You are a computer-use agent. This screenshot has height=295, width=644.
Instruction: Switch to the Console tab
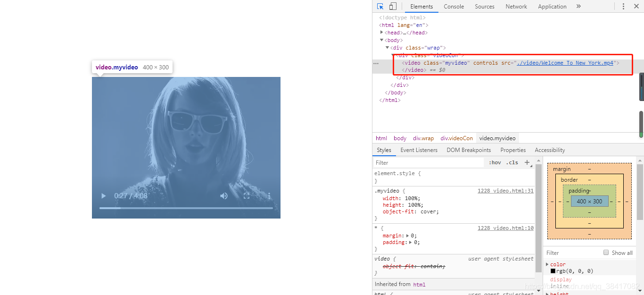click(453, 6)
